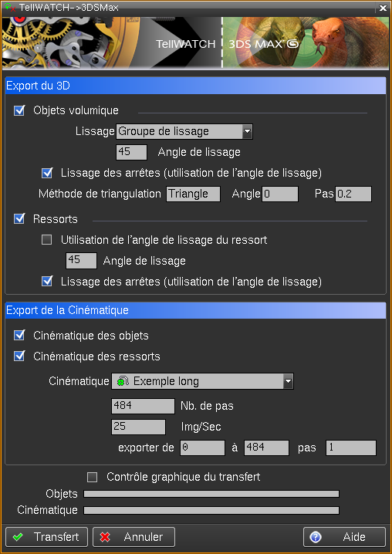Click the Objets progress bar

coord(211,494)
